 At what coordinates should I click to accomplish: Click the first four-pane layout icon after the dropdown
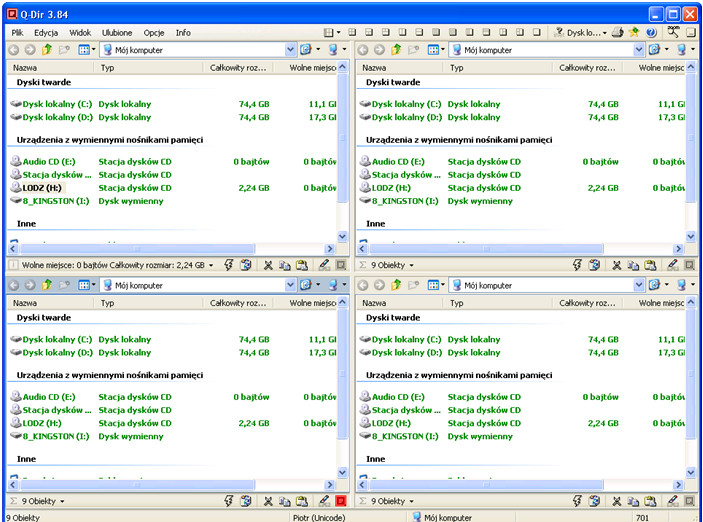point(352,32)
